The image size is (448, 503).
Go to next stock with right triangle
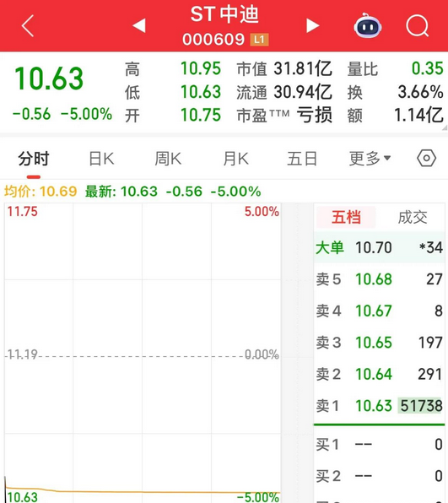pyautogui.click(x=312, y=25)
